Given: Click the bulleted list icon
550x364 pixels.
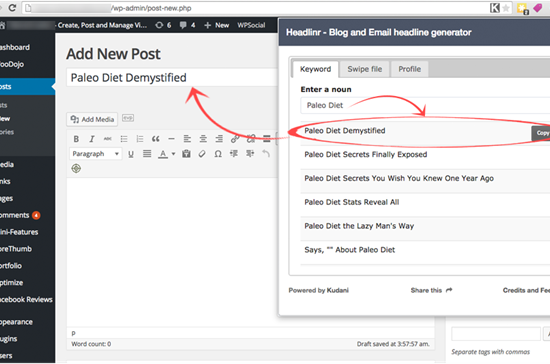Looking at the screenshot, I should point(124,139).
